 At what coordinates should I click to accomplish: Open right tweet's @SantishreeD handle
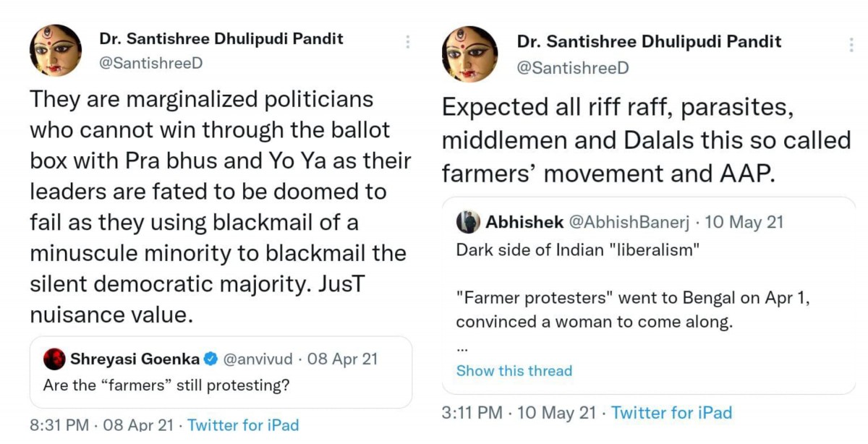tap(573, 67)
